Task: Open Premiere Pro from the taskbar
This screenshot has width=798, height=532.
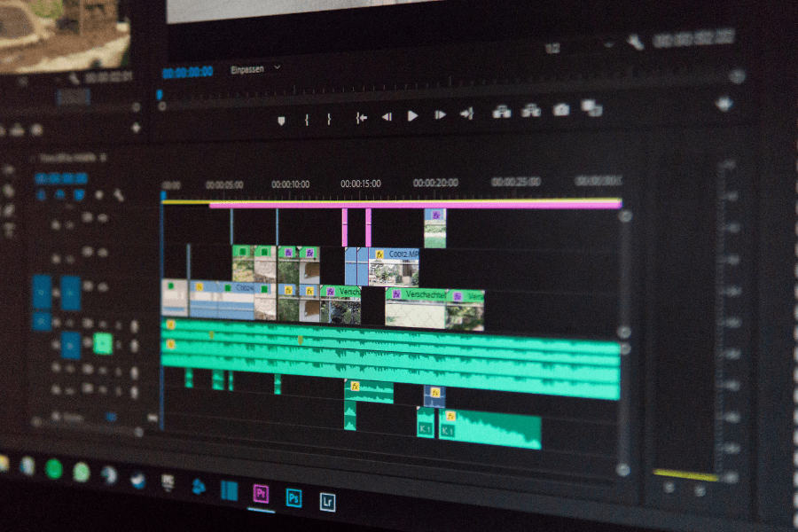Action: (261, 494)
